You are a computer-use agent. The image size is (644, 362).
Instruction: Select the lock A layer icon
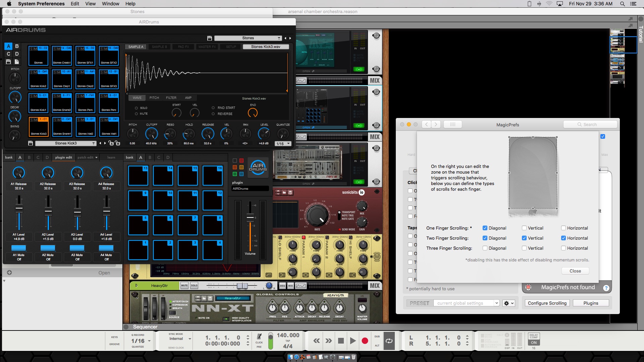point(111,143)
